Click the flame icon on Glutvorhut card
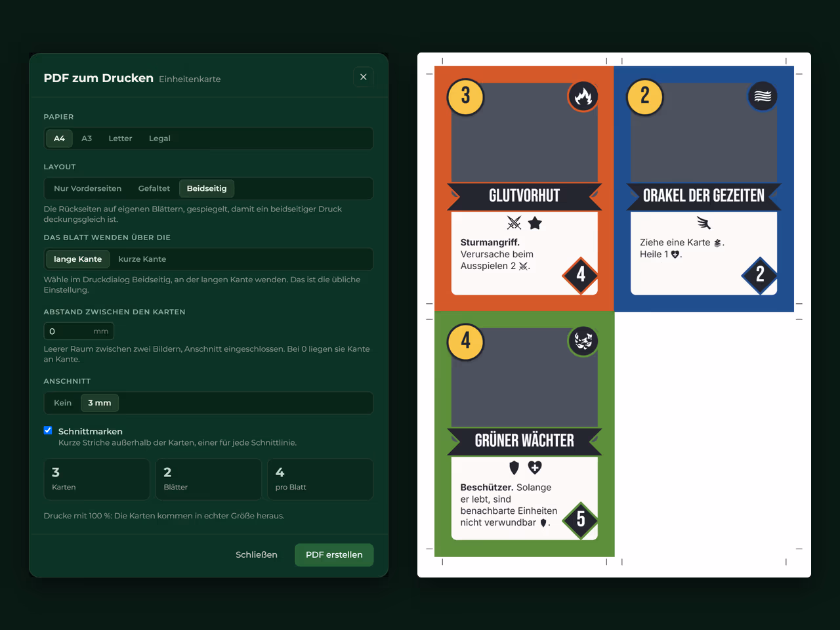The width and height of the screenshot is (840, 630). [583, 96]
